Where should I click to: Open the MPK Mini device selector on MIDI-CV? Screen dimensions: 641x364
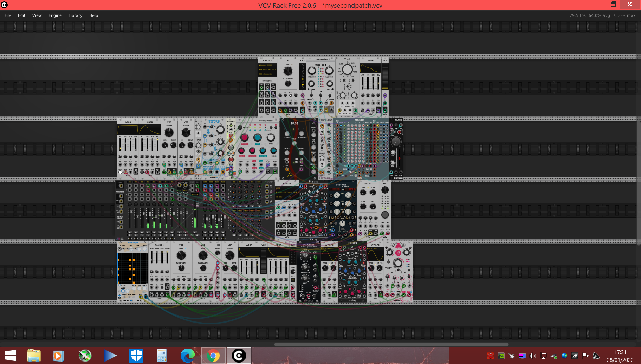pos(267,70)
